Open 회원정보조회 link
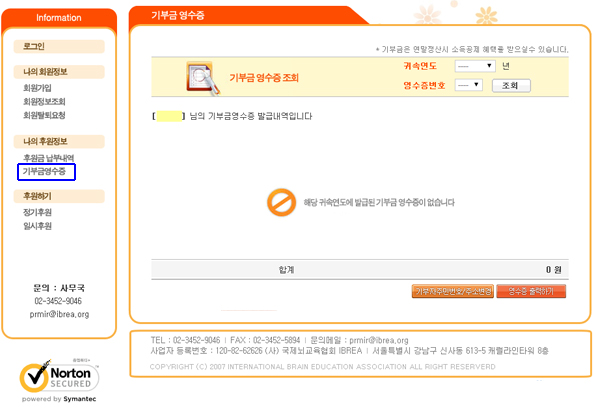The image size is (596, 418). point(44,101)
